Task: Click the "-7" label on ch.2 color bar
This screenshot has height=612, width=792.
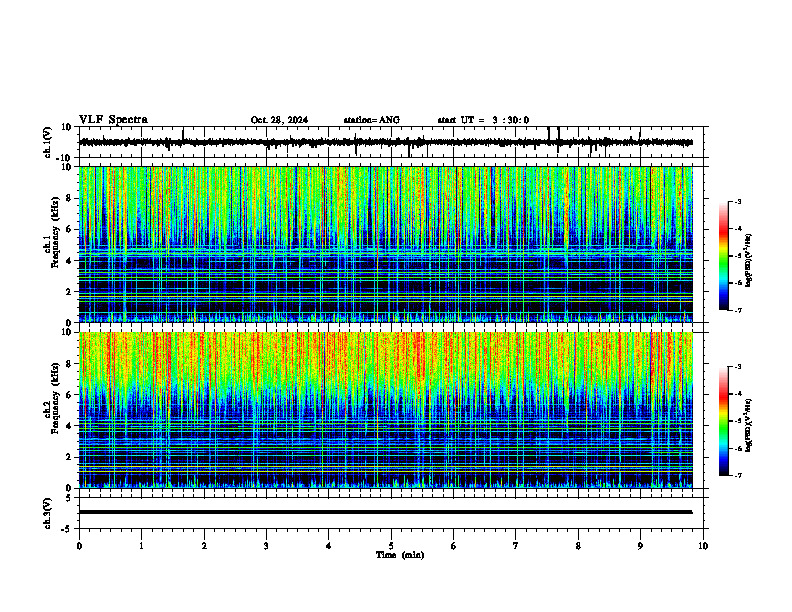Action: (x=738, y=475)
